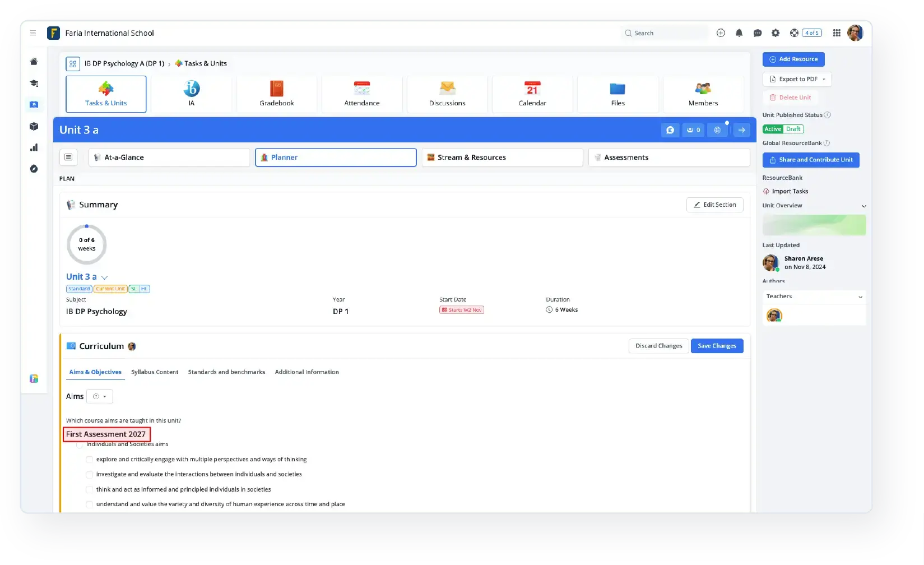Click the notifications bell icon

(x=739, y=33)
